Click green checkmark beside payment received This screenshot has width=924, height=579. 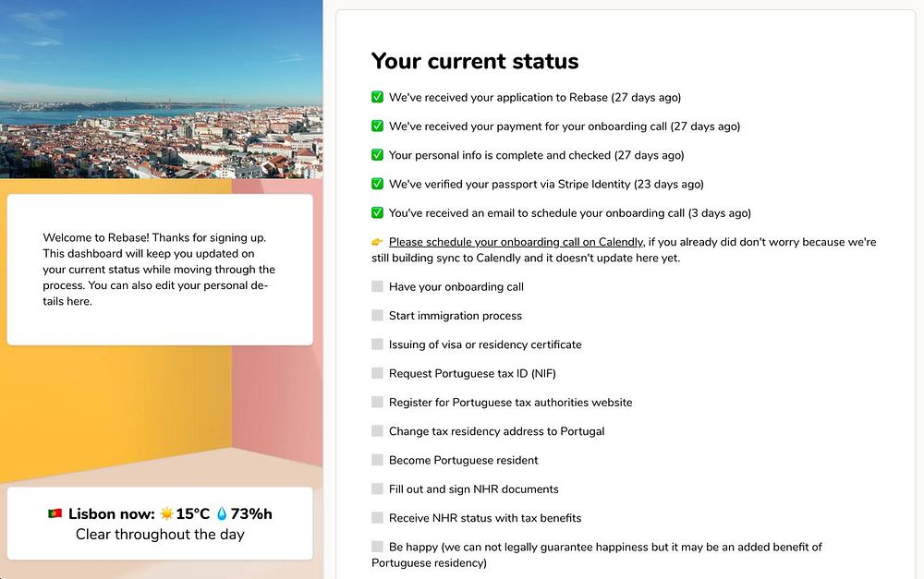(377, 126)
